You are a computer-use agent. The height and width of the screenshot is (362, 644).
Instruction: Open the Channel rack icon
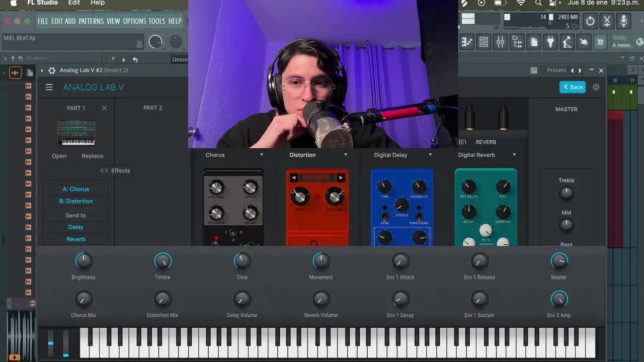(x=484, y=42)
